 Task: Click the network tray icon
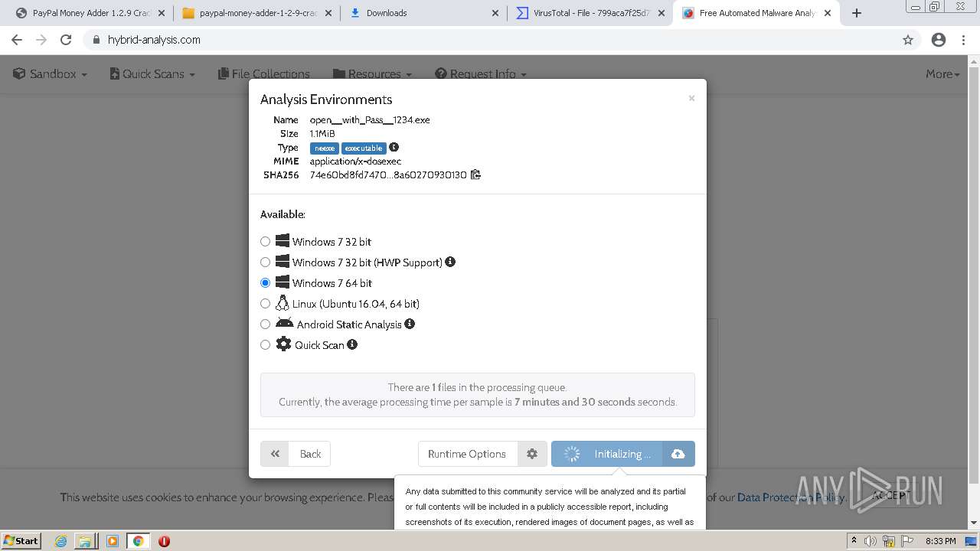pos(889,541)
